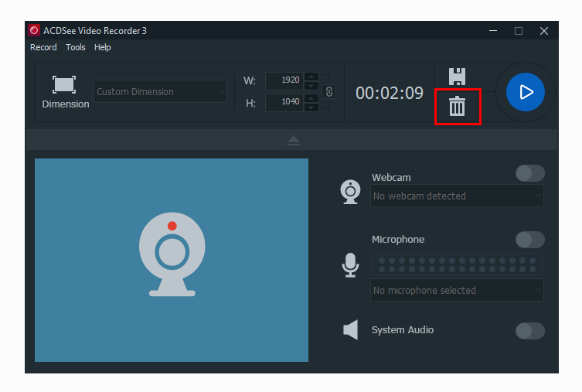The width and height of the screenshot is (582, 392).
Task: Open the No microphone selected dropdown
Action: pyautogui.click(x=457, y=290)
